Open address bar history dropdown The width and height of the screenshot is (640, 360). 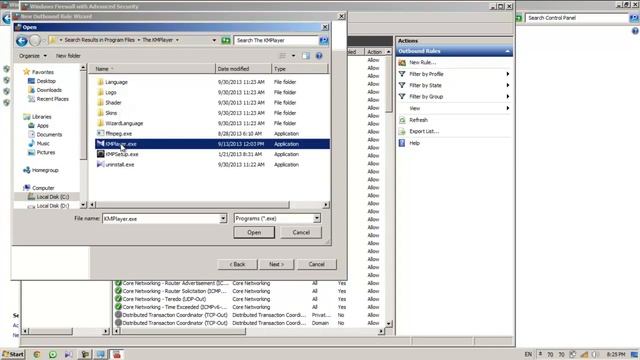(x=214, y=40)
